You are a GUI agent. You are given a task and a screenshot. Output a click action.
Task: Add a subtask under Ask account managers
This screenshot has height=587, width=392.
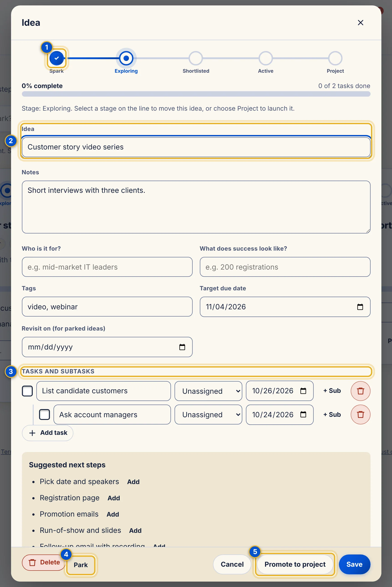pos(332,414)
